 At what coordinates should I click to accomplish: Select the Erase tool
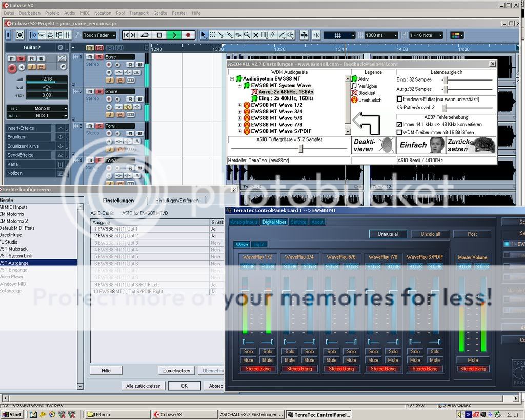[238, 35]
